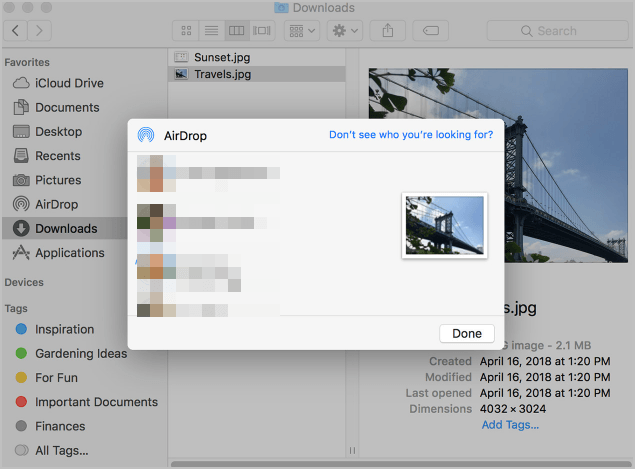Viewport: 635px width, 469px height.
Task: Select the yellow For Fun tag
Action: coord(47,377)
